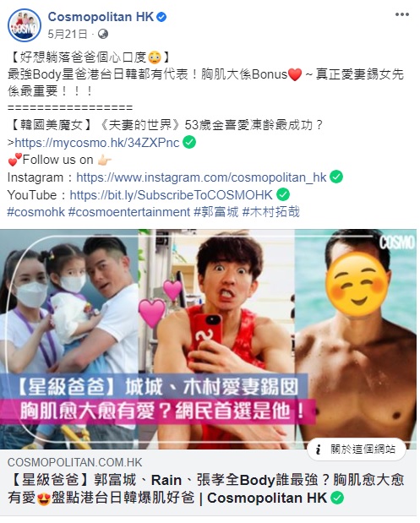Select the #郭富城 hashtag
Viewport: 420px width, 523px height.
coord(216,212)
